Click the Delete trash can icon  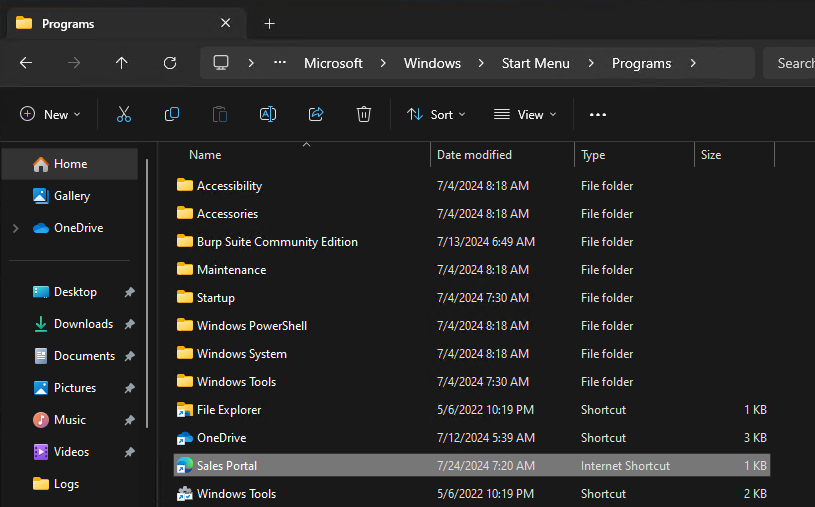point(364,114)
